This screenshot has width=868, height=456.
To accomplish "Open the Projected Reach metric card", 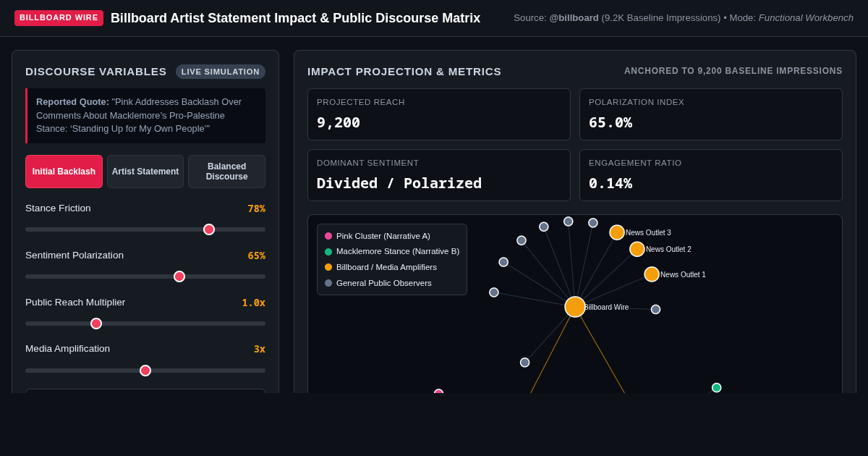I will (439, 114).
